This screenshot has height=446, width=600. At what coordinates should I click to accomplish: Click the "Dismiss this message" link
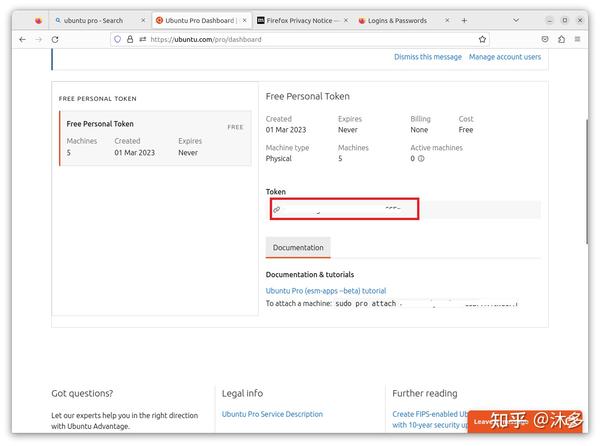tap(428, 57)
